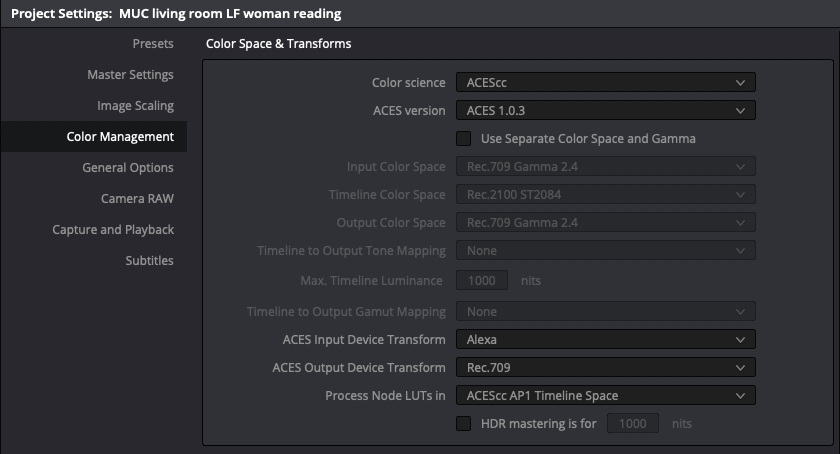The image size is (840, 454).
Task: Toggle the HDR mastering is for checkbox
Action: click(x=464, y=424)
